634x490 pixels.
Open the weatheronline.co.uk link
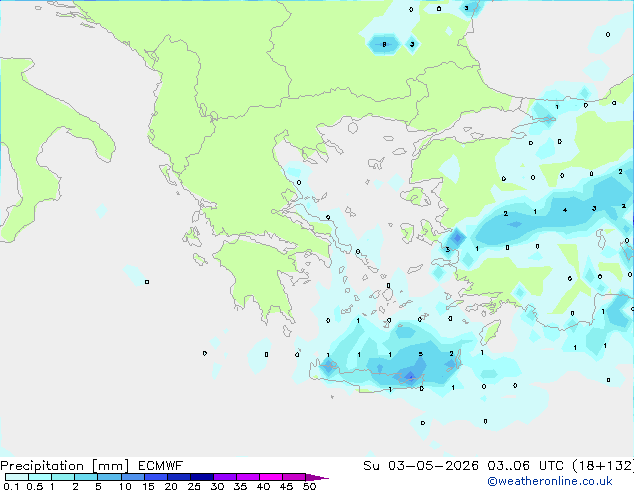click(x=550, y=481)
